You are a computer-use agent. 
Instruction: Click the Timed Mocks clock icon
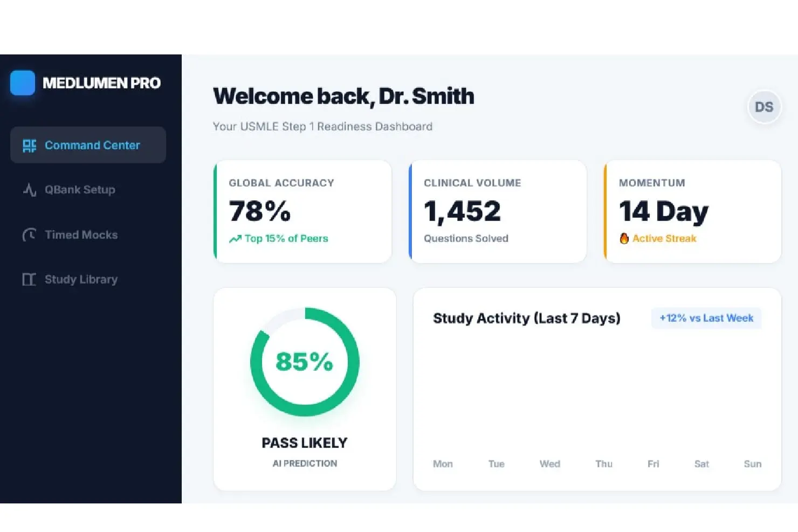coord(29,235)
